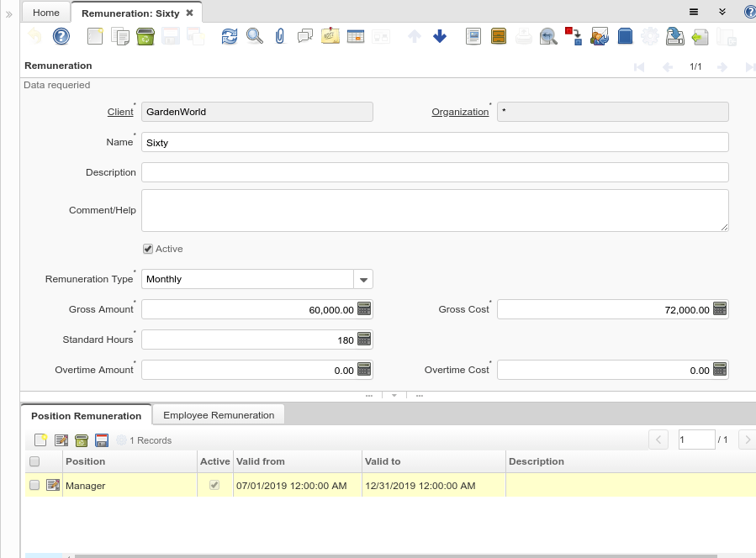
Task: Expand the top-right double-chevron menu
Action: (722, 12)
